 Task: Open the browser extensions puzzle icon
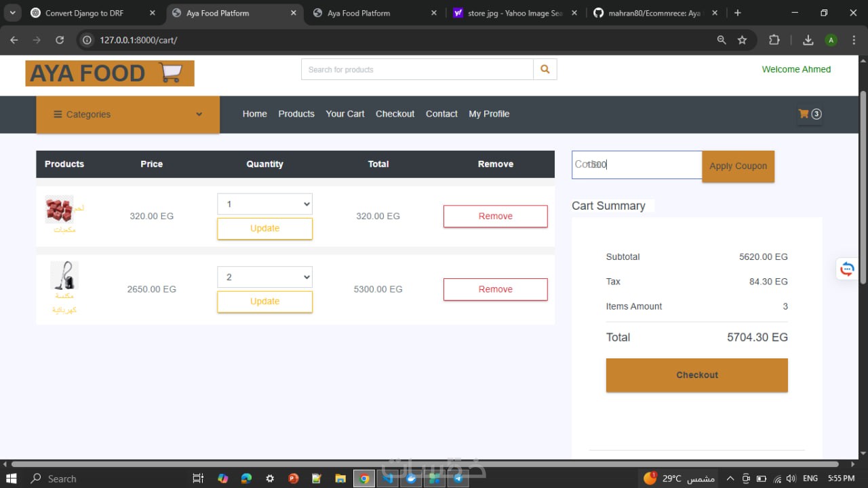tap(774, 40)
